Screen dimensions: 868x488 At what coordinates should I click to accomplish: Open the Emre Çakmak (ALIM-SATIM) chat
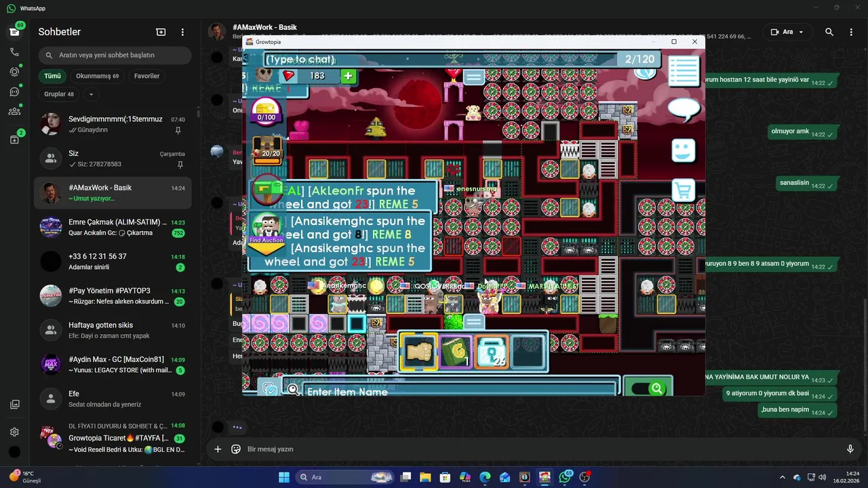click(113, 227)
